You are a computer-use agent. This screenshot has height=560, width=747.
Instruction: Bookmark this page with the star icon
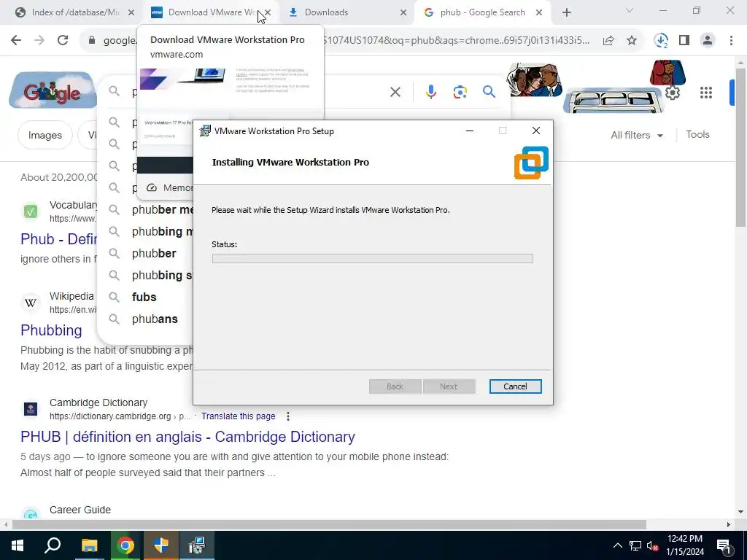pyautogui.click(x=632, y=41)
